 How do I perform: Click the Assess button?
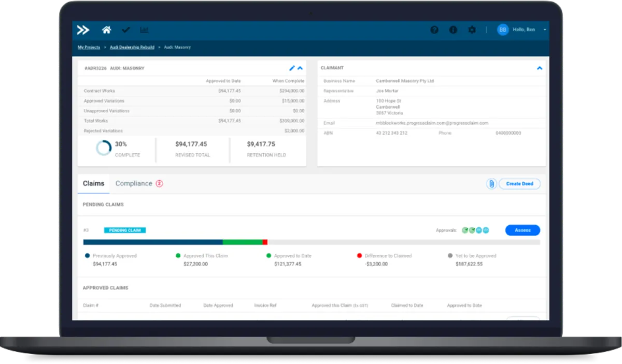coord(522,230)
